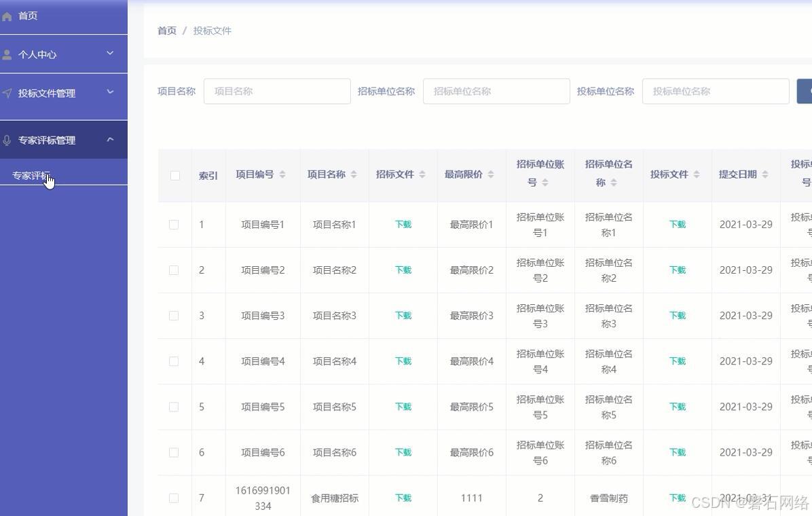Click date 2021-03-29 in row 6
The image size is (812, 516).
[x=745, y=452]
